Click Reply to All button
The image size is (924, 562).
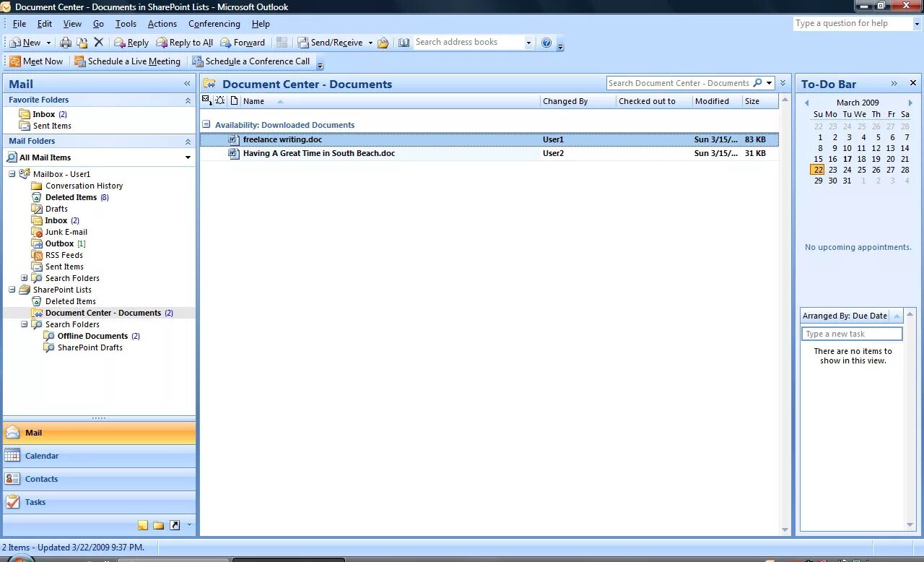pos(185,43)
